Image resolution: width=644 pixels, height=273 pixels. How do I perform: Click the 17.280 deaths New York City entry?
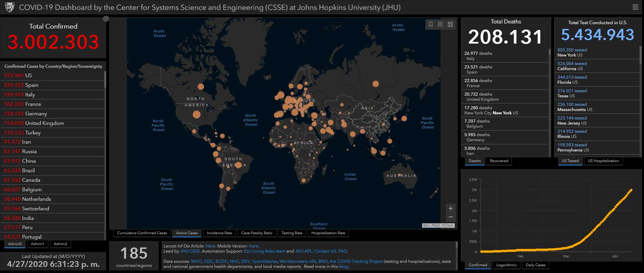(505, 110)
